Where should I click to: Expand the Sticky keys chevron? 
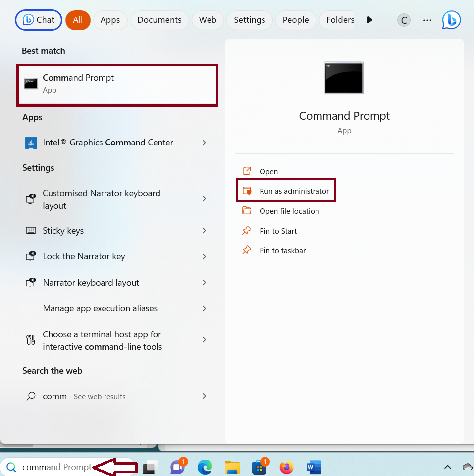click(204, 231)
